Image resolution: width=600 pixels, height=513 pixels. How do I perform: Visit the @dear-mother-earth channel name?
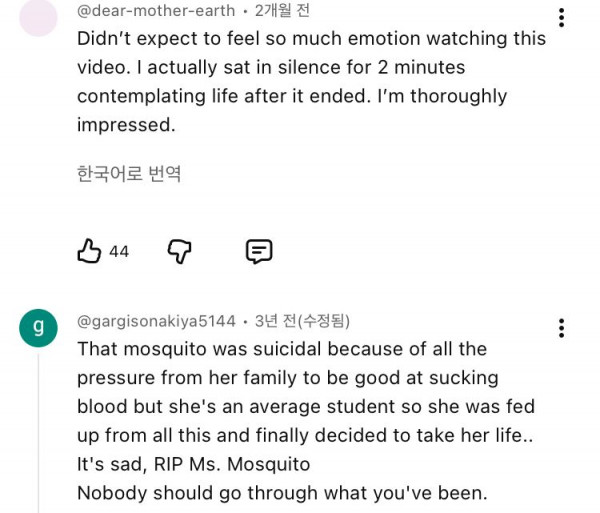[x=156, y=11]
